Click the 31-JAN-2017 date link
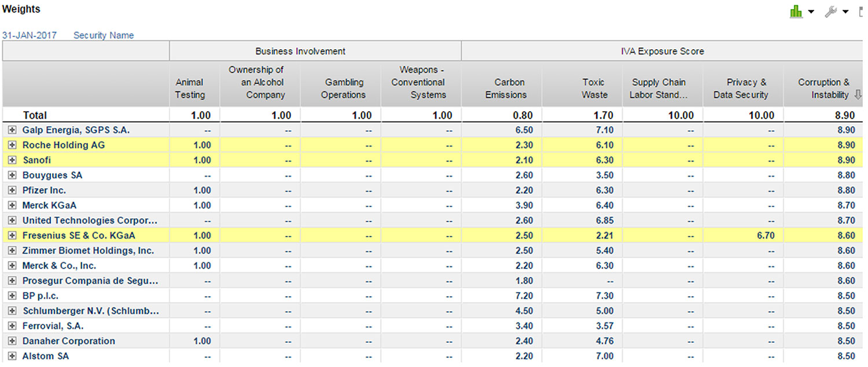 point(30,35)
